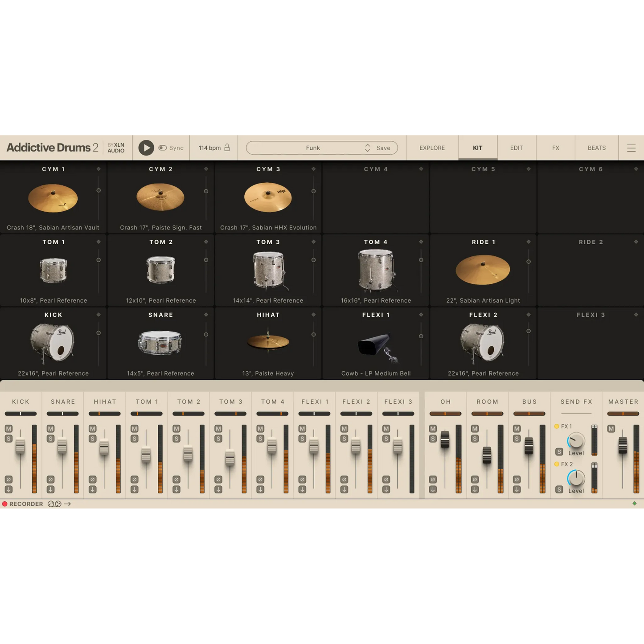
Task: Switch to the BEATS tab
Action: point(596,148)
